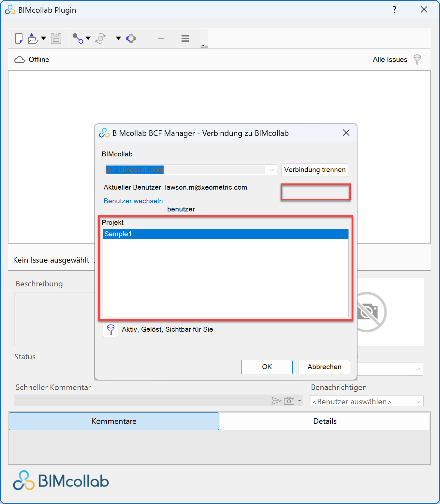The height and width of the screenshot is (504, 440).
Task: Click the new BCF file icon
Action: [19, 38]
